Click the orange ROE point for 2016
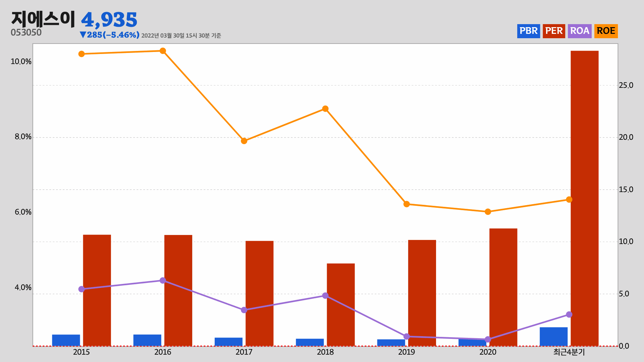This screenshot has height=362, width=644. (x=163, y=51)
